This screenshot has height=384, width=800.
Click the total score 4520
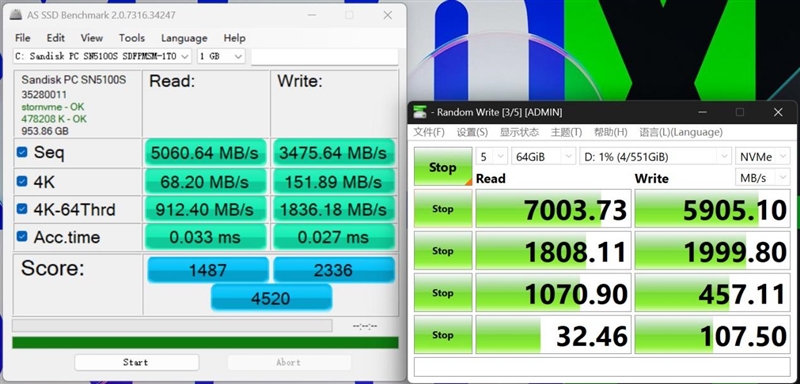click(x=271, y=298)
